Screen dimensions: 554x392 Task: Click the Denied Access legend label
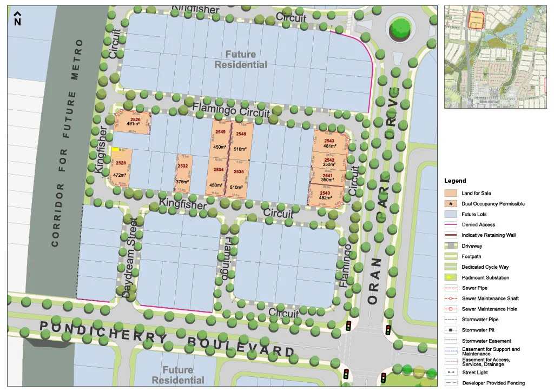pos(478,224)
